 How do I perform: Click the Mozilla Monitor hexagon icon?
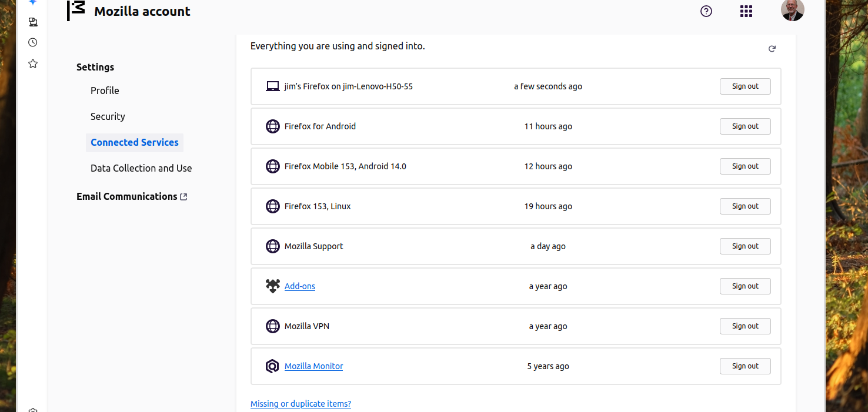272,366
